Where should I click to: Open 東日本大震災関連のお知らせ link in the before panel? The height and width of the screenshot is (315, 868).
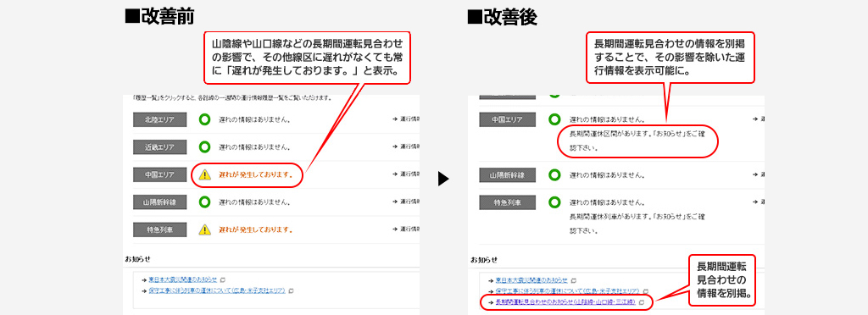182,280
